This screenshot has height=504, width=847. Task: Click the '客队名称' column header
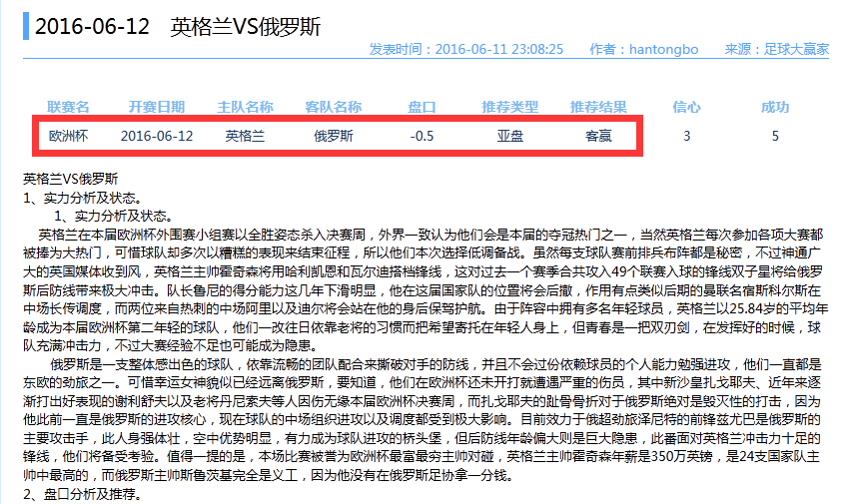[x=334, y=107]
